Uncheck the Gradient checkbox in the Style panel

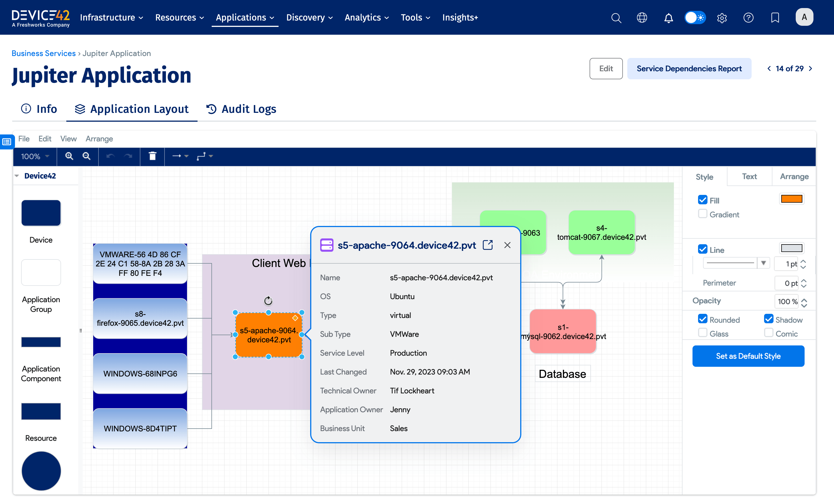(x=703, y=214)
